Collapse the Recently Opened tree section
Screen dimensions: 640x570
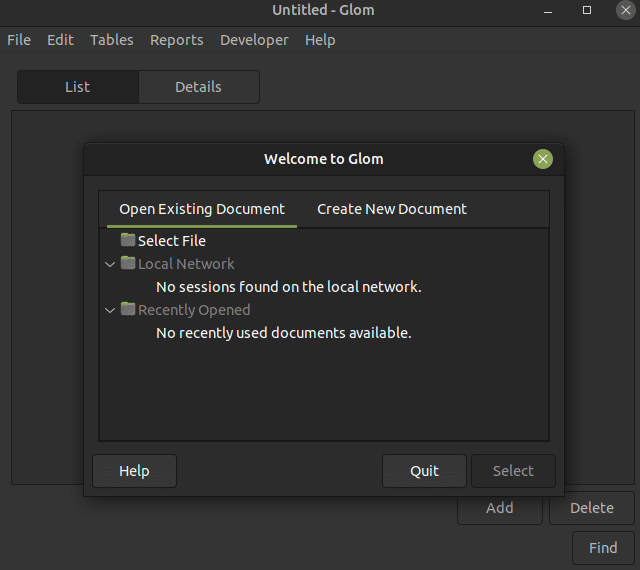(x=110, y=310)
